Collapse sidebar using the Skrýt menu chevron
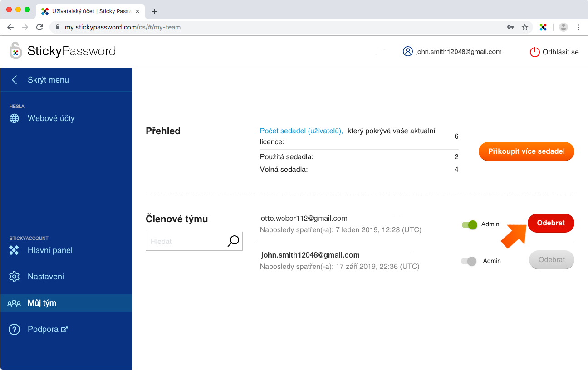Screen dimensions: 588x370 tap(14, 80)
